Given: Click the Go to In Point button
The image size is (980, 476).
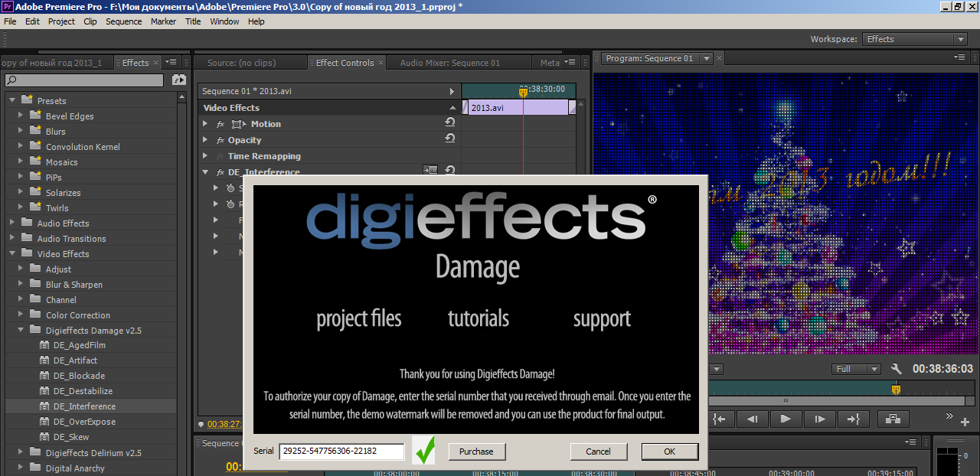Looking at the screenshot, I should click(x=718, y=419).
